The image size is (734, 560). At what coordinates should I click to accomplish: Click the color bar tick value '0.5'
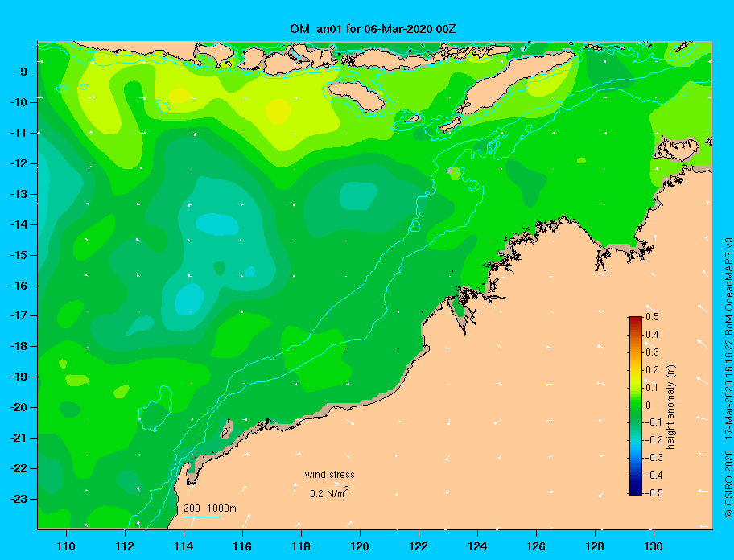(x=653, y=317)
